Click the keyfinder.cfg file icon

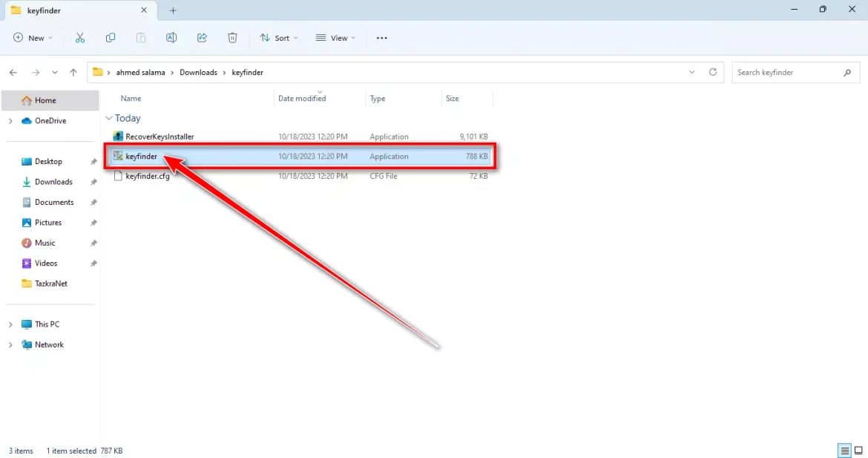118,176
